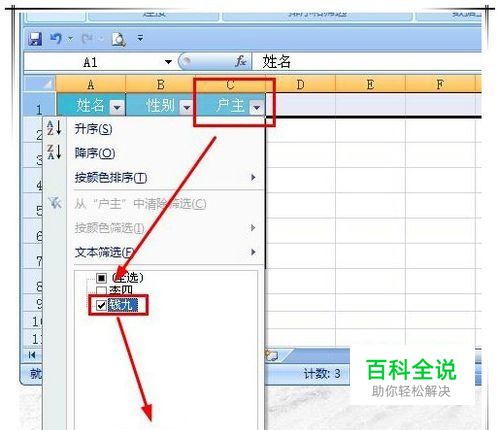Open the Customize Quick Access Toolbar dropdown
500x430 pixels.
[140, 38]
